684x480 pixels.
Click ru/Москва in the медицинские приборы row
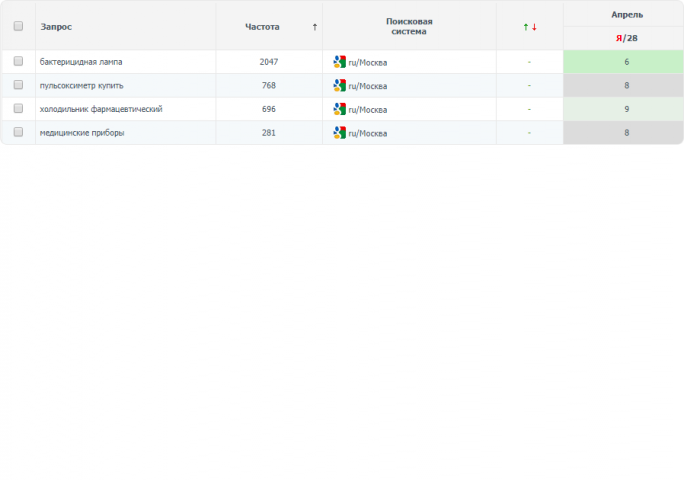pos(368,134)
